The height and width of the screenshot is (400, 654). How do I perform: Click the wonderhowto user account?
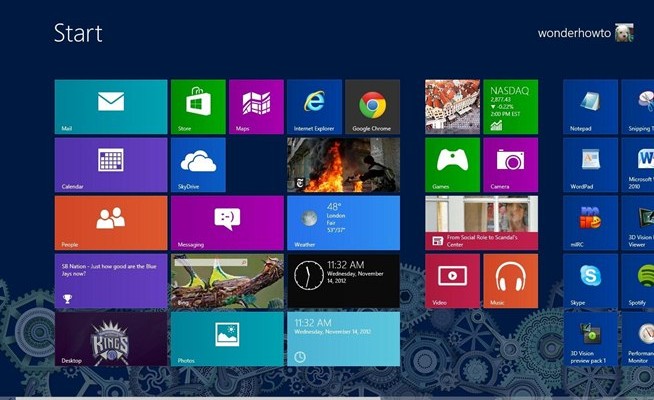585,33
